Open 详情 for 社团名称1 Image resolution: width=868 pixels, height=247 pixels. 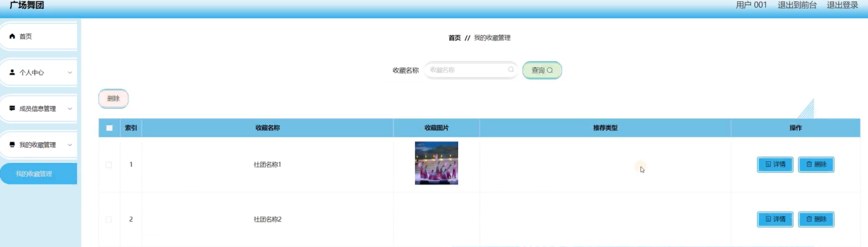tap(775, 164)
